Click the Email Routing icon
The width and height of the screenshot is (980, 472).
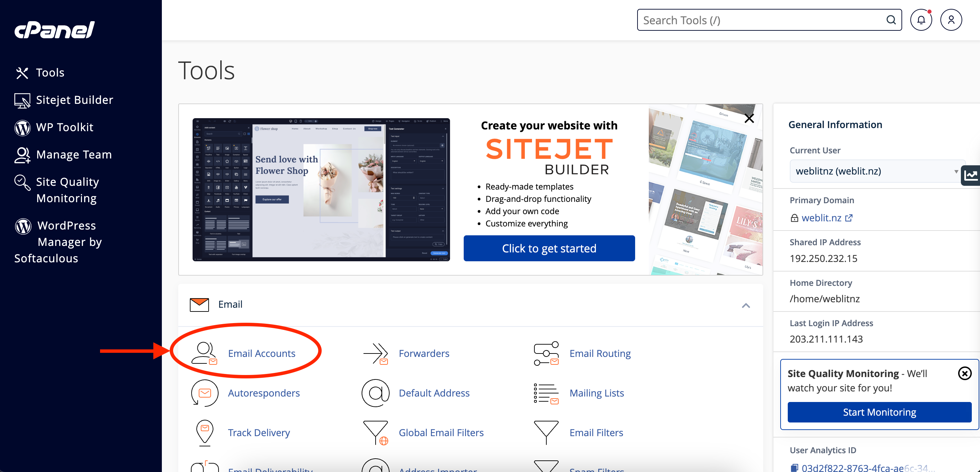tap(546, 353)
